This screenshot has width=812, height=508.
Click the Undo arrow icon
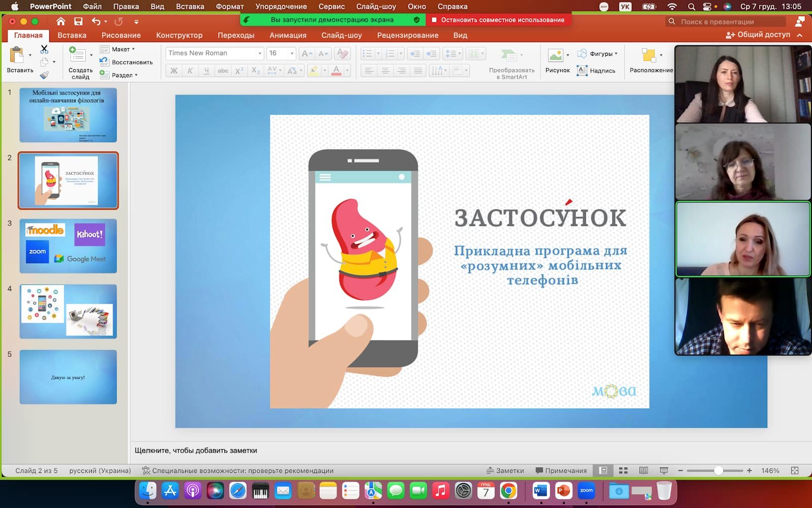[x=96, y=21]
